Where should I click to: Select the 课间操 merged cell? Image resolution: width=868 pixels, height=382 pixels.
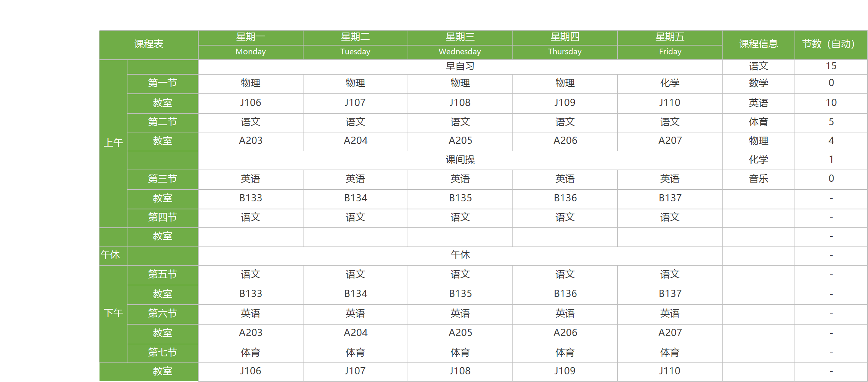tap(460, 160)
